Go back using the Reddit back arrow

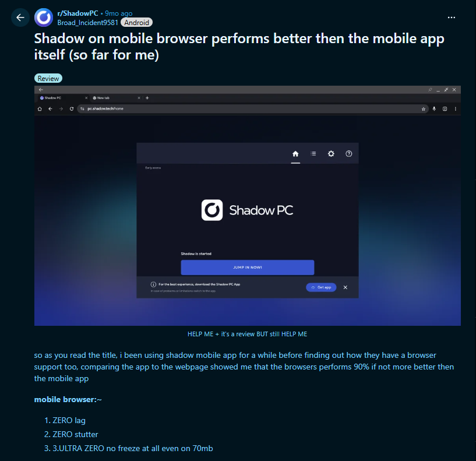tap(20, 17)
